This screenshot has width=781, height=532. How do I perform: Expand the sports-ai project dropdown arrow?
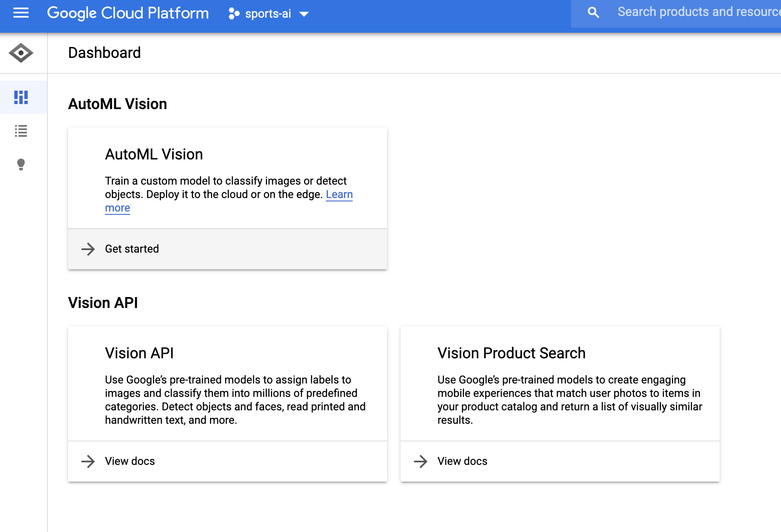[304, 14]
